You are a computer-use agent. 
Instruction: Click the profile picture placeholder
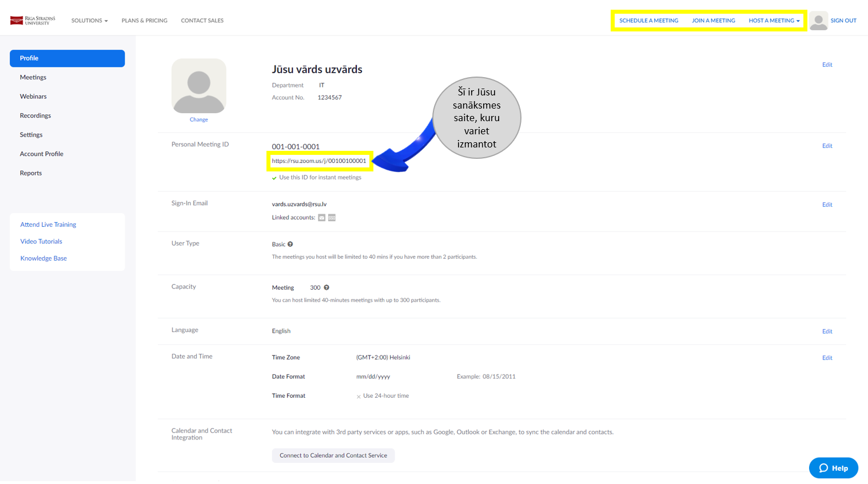pos(198,86)
